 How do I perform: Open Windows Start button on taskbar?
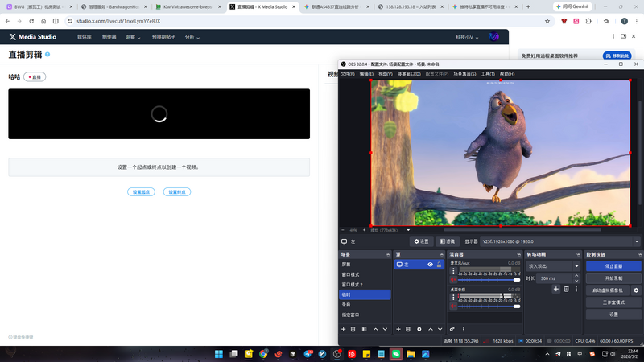pyautogui.click(x=219, y=354)
